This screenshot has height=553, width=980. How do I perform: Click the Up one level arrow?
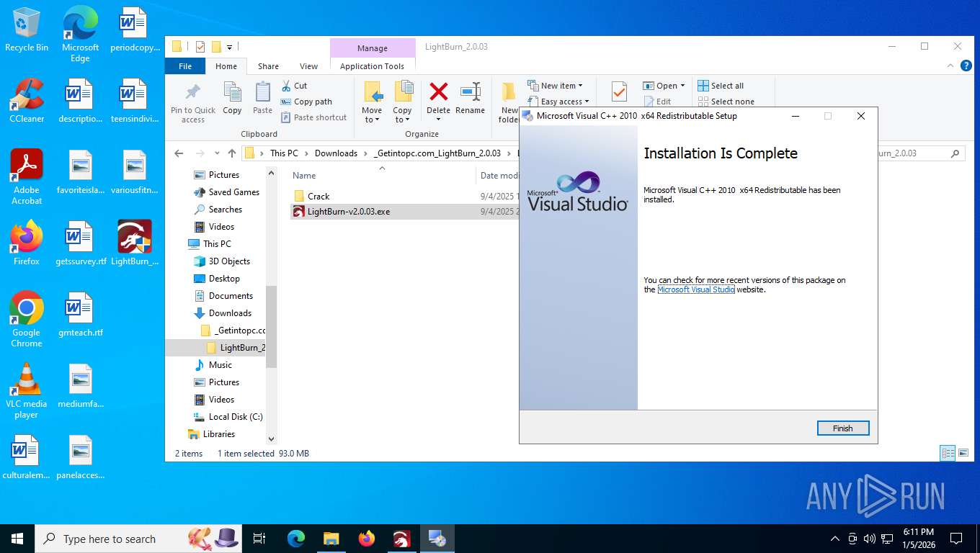231,153
